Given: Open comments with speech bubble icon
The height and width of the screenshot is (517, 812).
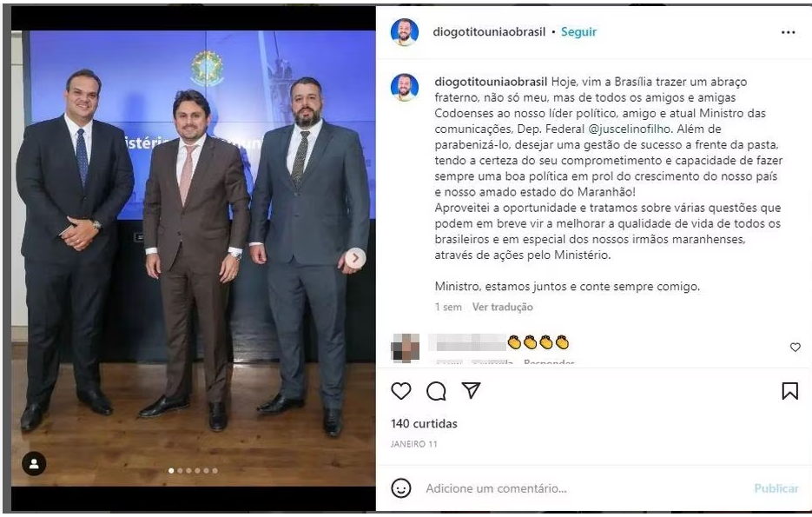Looking at the screenshot, I should pyautogui.click(x=436, y=391).
